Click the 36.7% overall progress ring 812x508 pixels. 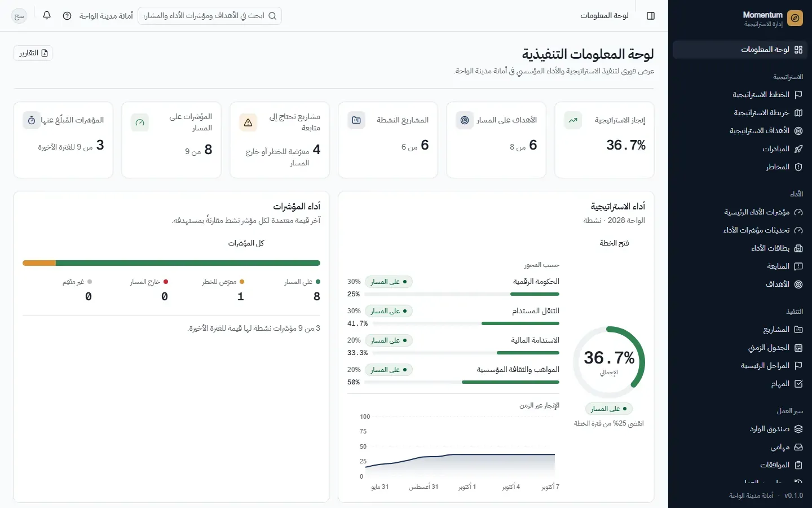point(609,362)
